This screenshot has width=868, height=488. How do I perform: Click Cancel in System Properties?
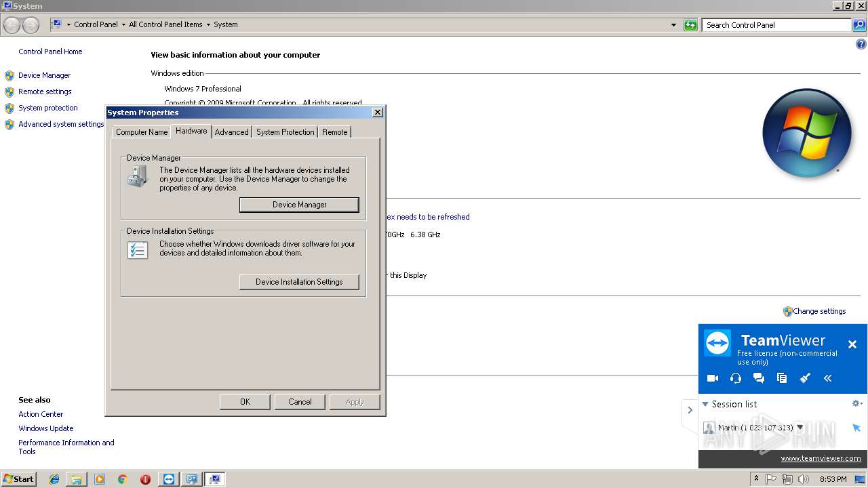pyautogui.click(x=300, y=402)
